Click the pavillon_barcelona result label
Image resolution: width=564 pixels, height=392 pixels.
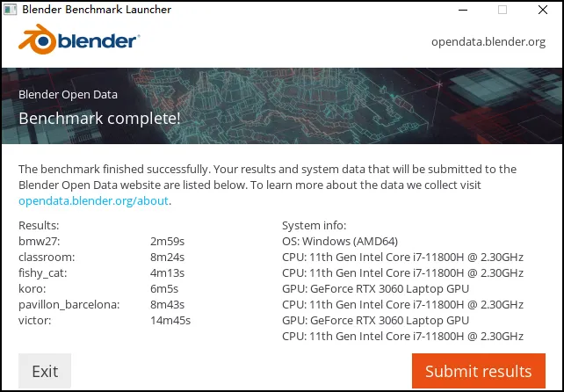tap(69, 304)
